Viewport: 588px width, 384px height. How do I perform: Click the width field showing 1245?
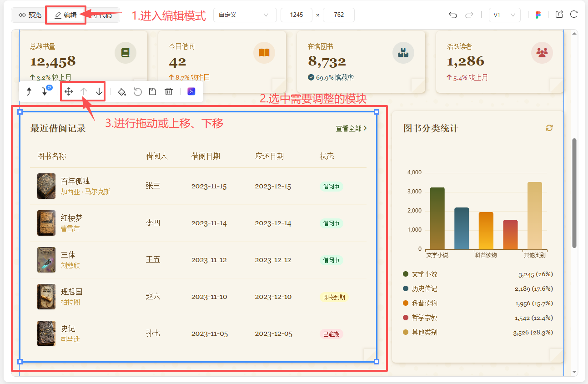coord(297,15)
